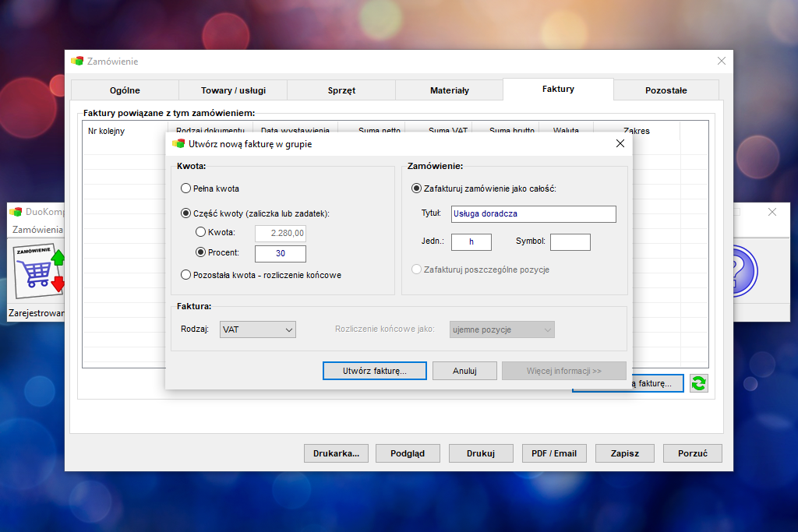Screen dimensions: 798x532
Task: Click the PDF / Email button
Action: click(x=554, y=453)
